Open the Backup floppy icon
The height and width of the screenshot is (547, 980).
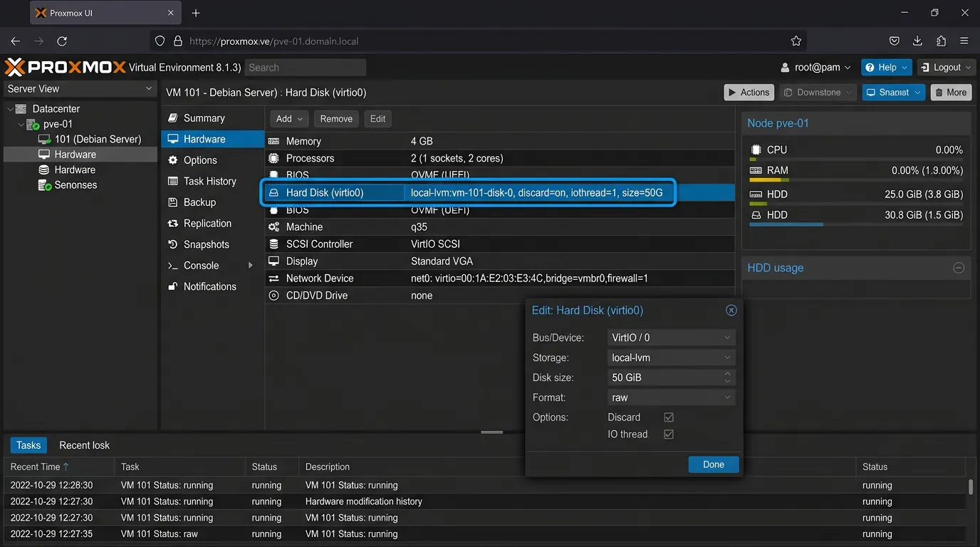click(x=172, y=202)
